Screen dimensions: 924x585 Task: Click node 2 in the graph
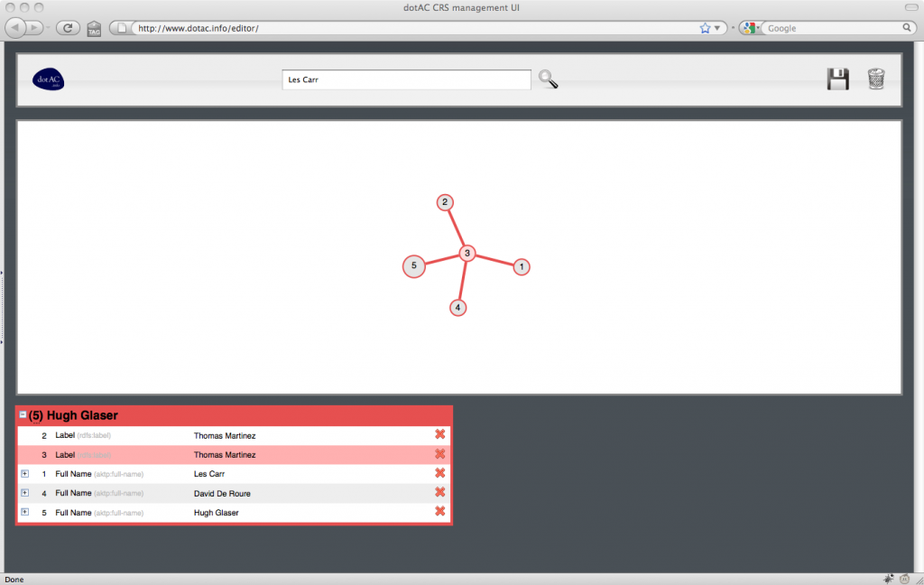coord(445,202)
